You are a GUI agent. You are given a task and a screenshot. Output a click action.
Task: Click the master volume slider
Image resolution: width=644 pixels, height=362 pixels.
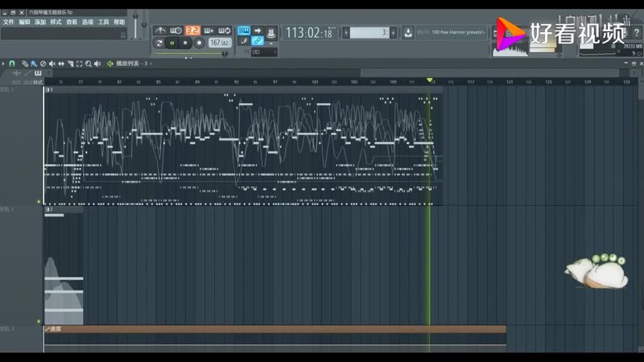click(135, 25)
